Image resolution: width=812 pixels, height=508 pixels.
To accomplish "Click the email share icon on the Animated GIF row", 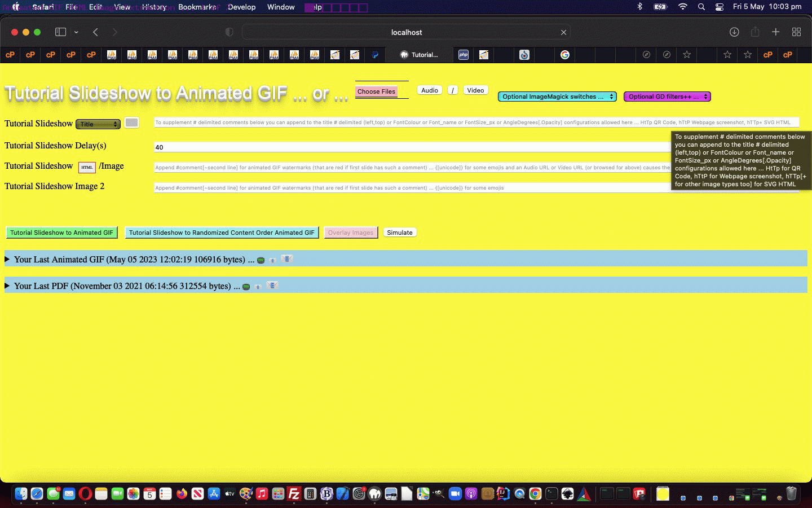I will [x=287, y=260].
